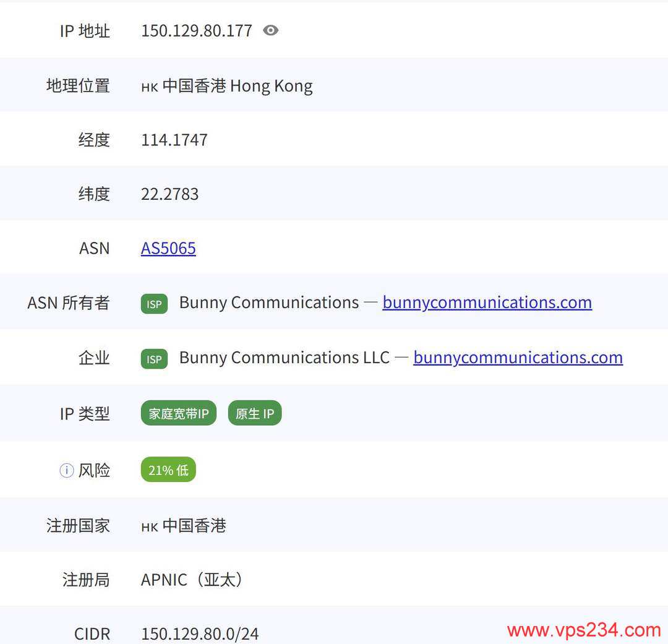Screen dimensions: 668x644
Task: Click the 经度 label
Action: point(94,140)
